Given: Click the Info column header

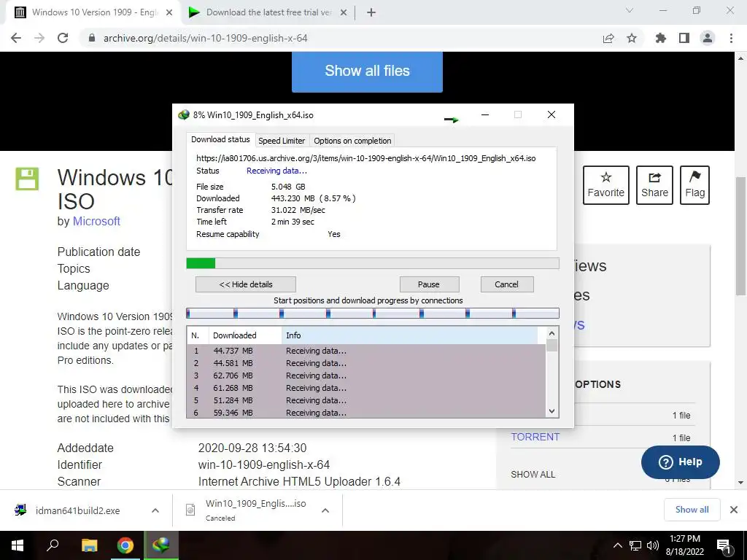Looking at the screenshot, I should [x=410, y=335].
